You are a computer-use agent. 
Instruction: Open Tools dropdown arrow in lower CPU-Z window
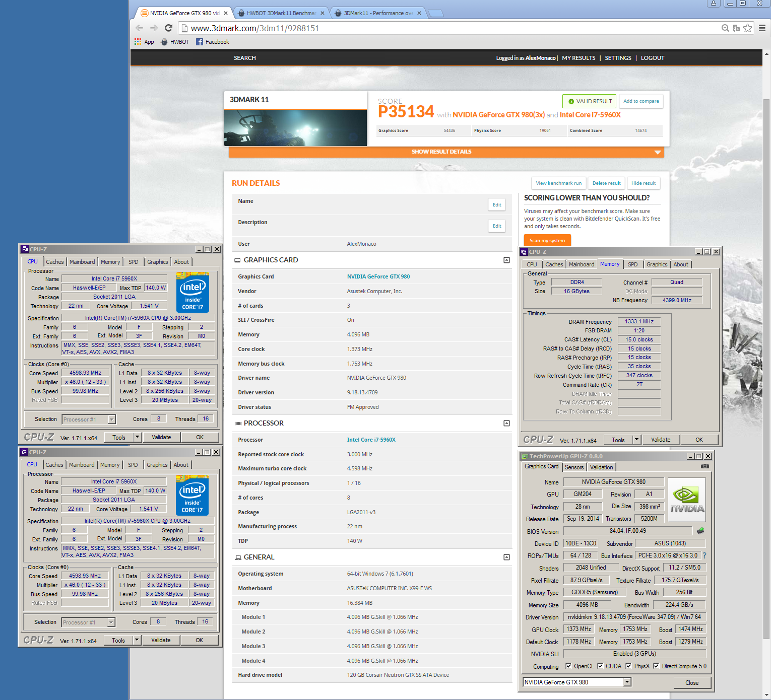tap(137, 640)
